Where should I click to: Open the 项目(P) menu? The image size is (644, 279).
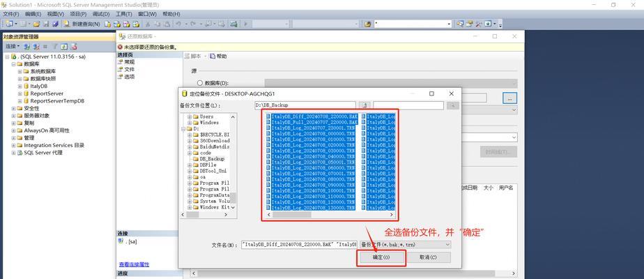click(78, 14)
